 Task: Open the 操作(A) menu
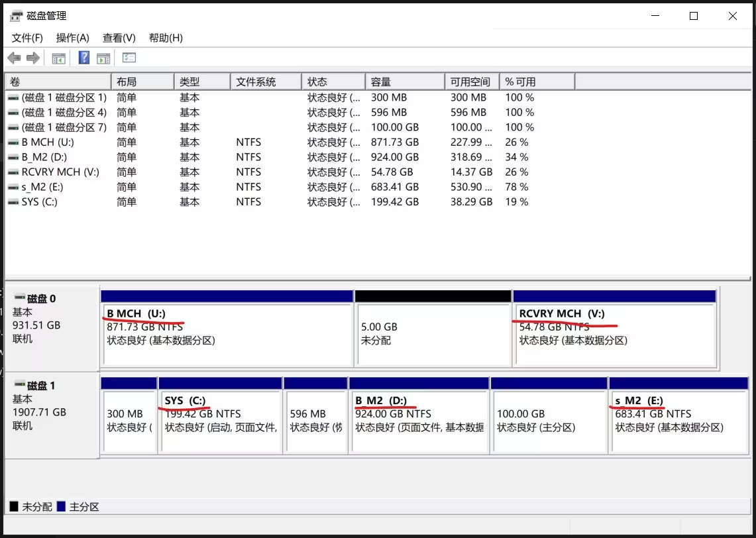tap(73, 38)
